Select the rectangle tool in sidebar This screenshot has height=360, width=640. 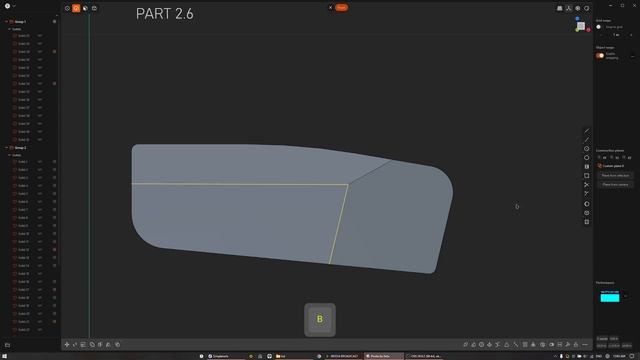tap(587, 176)
